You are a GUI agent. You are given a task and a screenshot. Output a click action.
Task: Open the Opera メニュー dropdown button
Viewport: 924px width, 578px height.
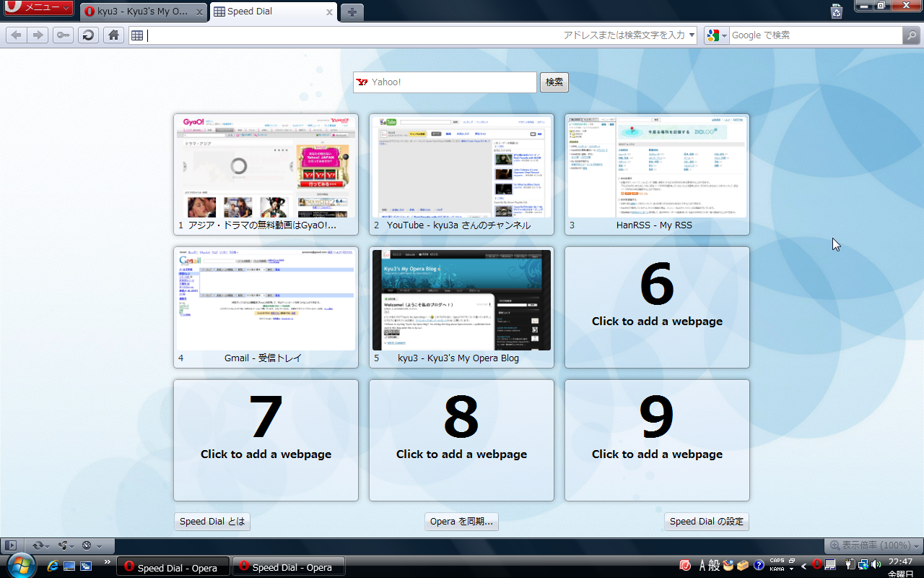[x=39, y=7]
